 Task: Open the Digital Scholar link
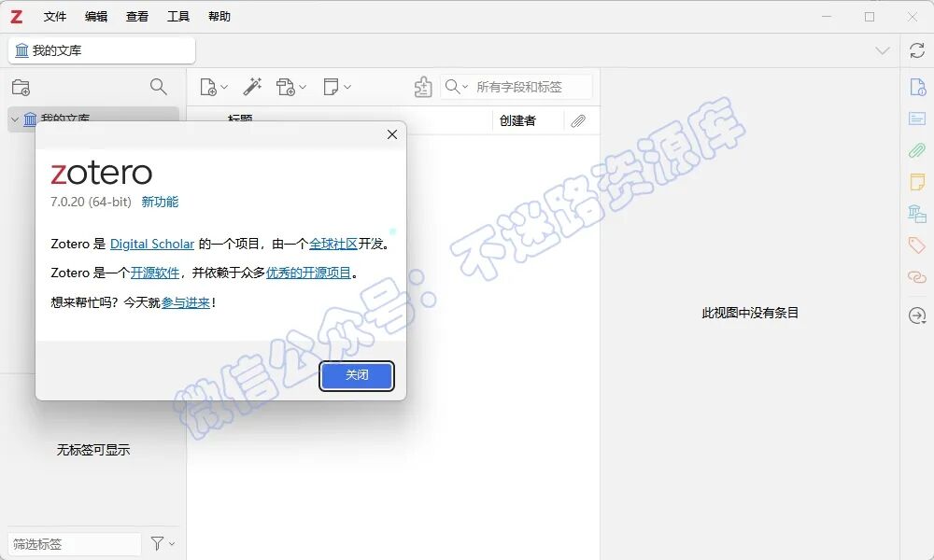point(152,244)
